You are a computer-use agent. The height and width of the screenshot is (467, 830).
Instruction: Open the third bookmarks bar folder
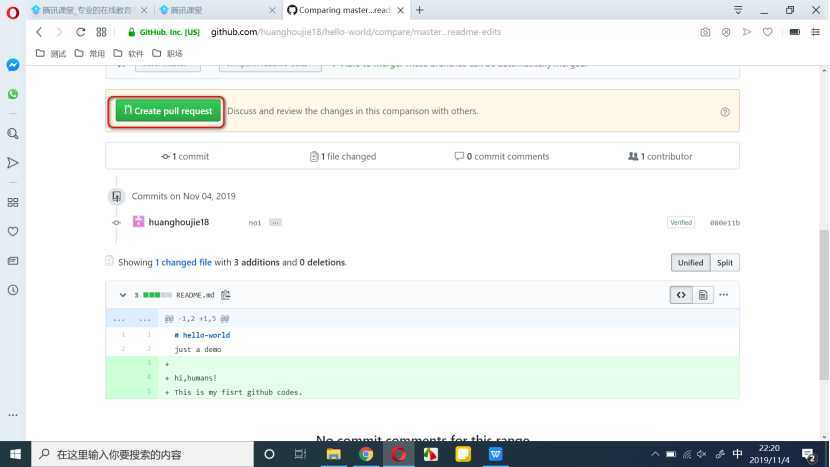(129, 53)
